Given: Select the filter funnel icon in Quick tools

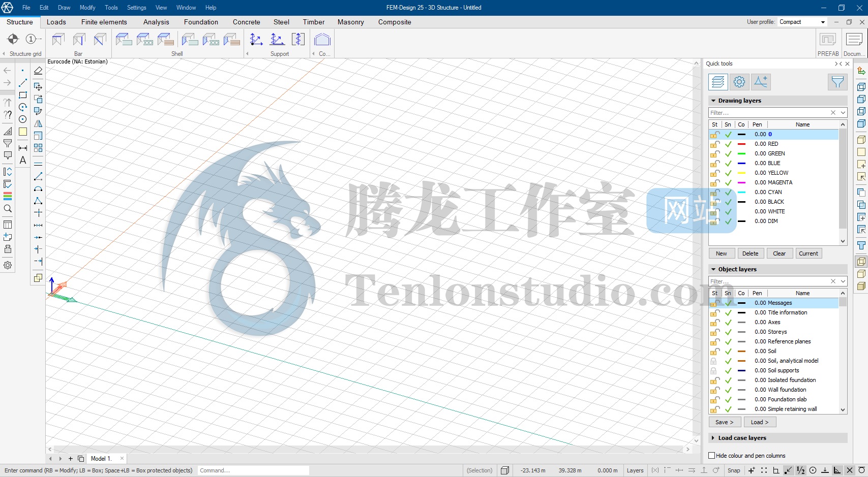Looking at the screenshot, I should coord(837,82).
